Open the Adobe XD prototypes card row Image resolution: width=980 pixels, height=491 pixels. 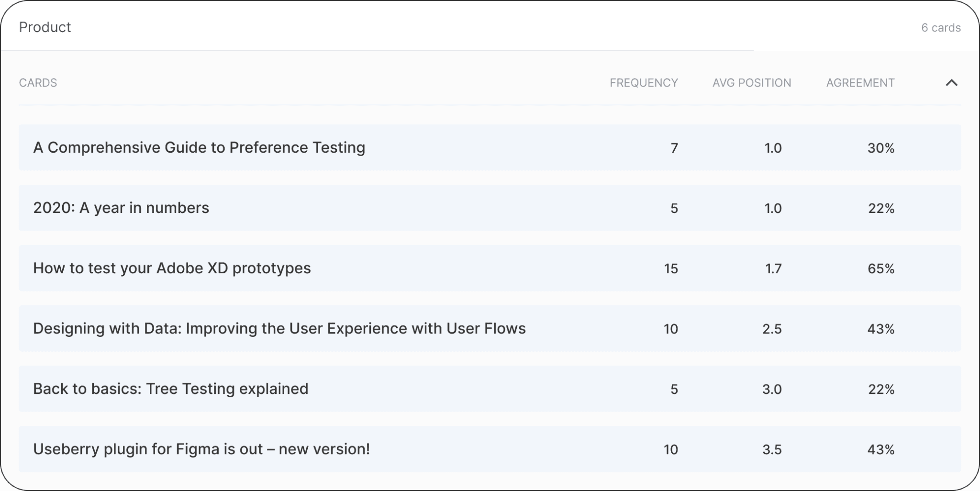[172, 268]
